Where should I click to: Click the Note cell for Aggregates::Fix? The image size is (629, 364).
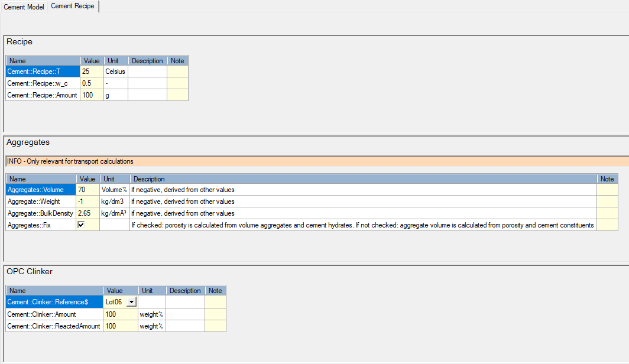pos(607,225)
